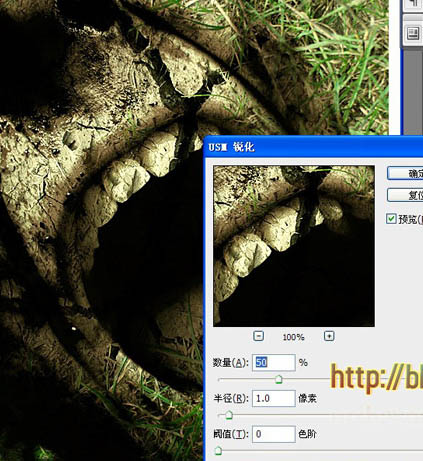Click the amount (数量) field showing 50
423x461 pixels.
pos(274,363)
